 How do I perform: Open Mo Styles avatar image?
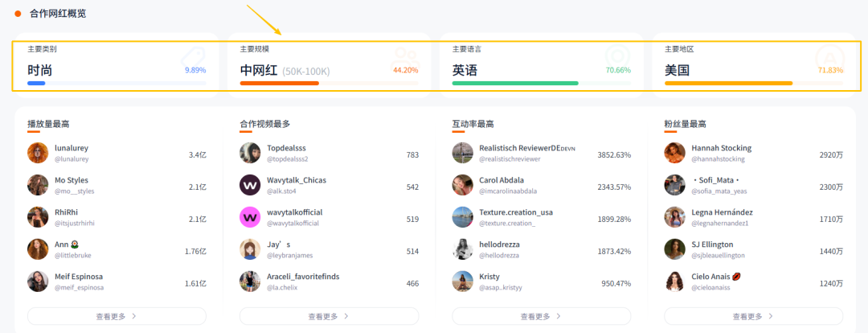click(38, 185)
